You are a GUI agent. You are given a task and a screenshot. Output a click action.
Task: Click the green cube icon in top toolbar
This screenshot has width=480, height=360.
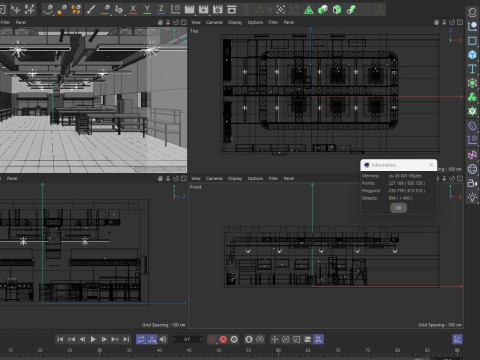coord(337,10)
